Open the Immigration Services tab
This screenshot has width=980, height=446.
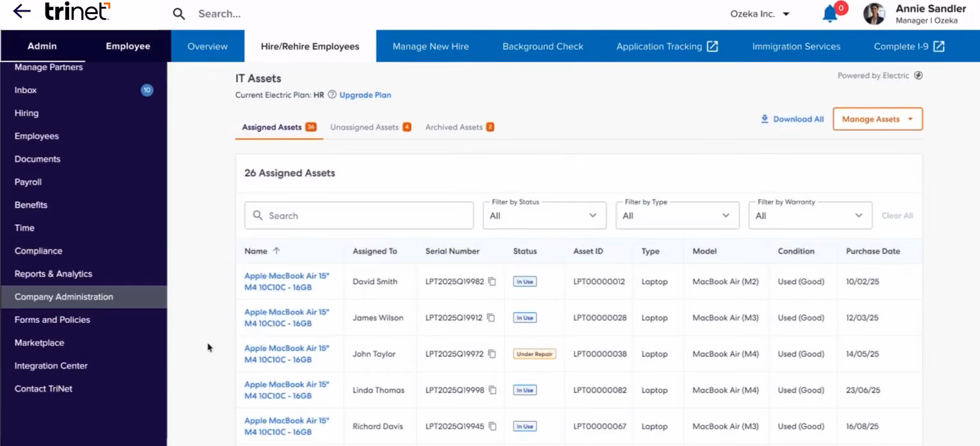796,46
